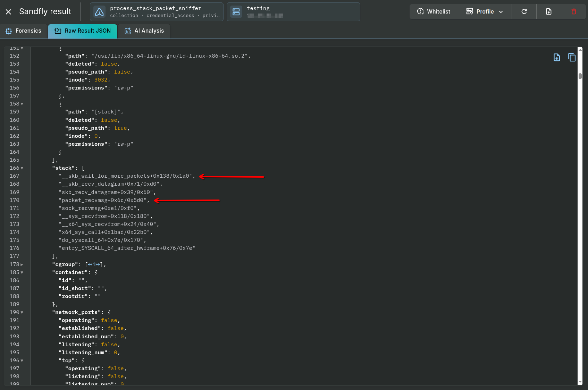Collapse the stack array at line 166

[x=22, y=168]
